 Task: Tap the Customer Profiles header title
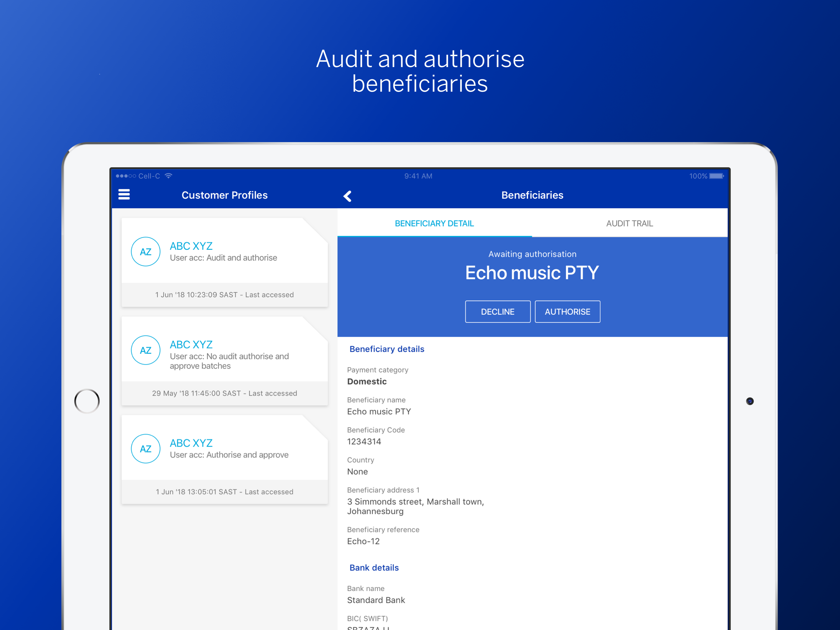coord(224,195)
